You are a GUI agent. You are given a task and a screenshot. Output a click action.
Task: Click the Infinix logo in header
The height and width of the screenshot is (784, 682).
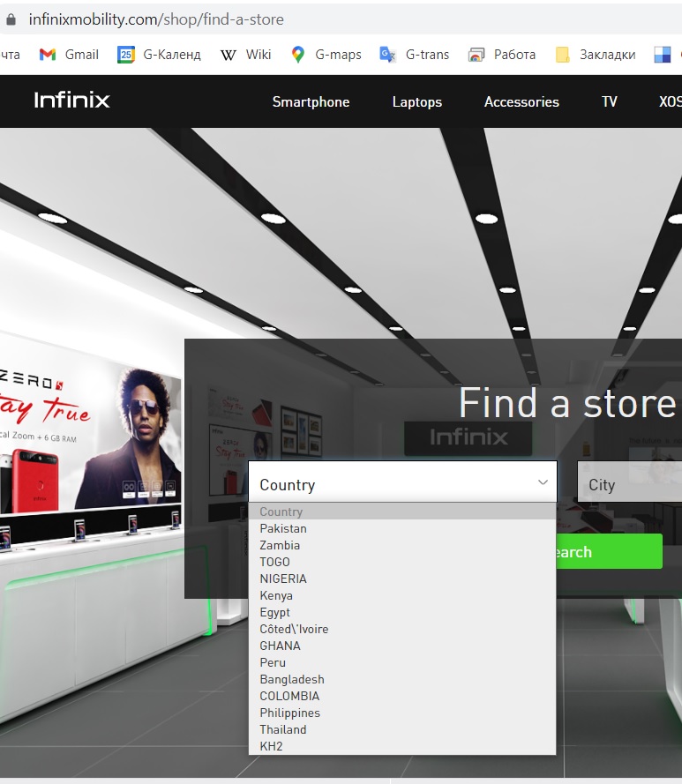point(71,101)
